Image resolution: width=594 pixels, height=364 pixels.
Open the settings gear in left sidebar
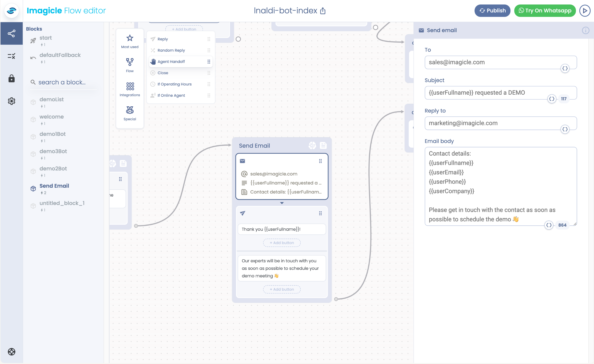point(11,101)
